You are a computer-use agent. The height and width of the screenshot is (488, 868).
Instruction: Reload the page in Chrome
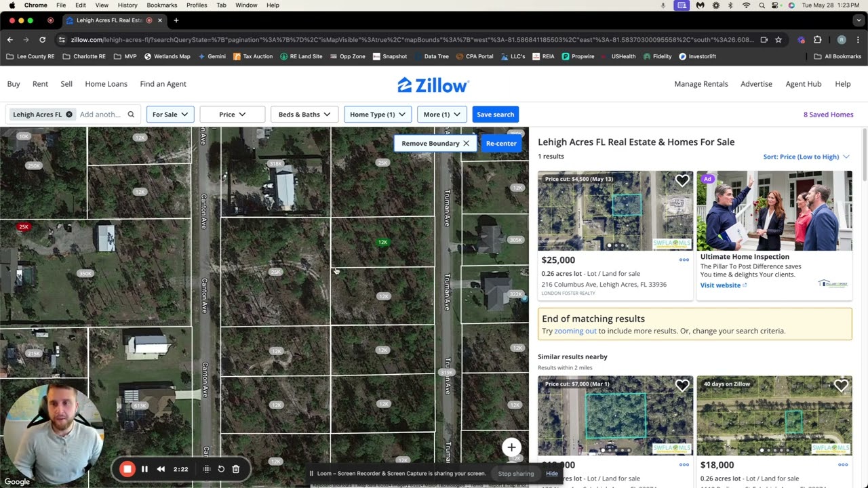point(43,40)
